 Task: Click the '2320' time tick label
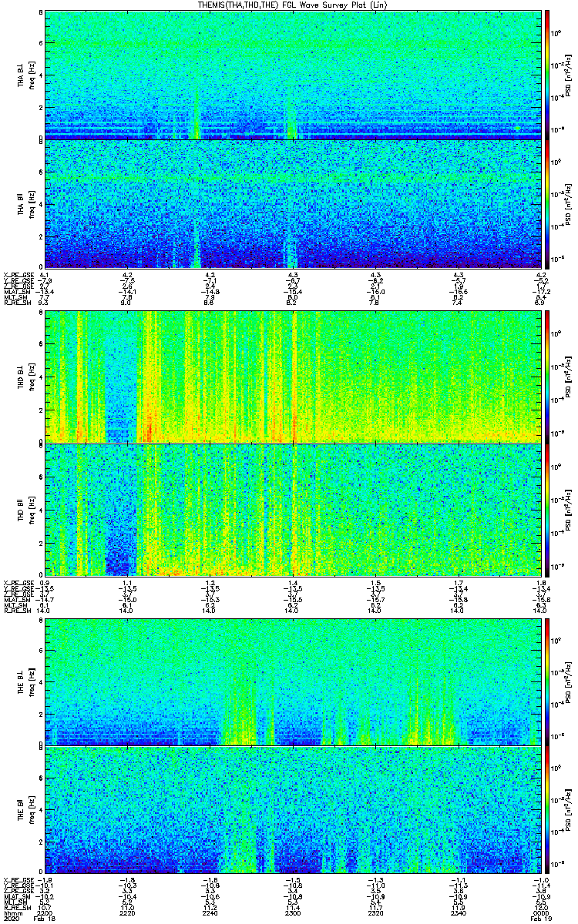pos(375,913)
